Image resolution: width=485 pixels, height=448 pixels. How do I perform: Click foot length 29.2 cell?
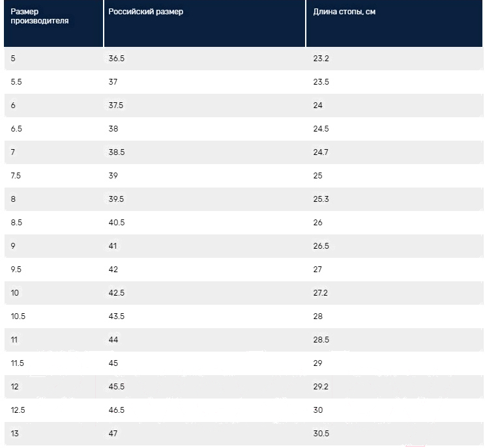[321, 387]
